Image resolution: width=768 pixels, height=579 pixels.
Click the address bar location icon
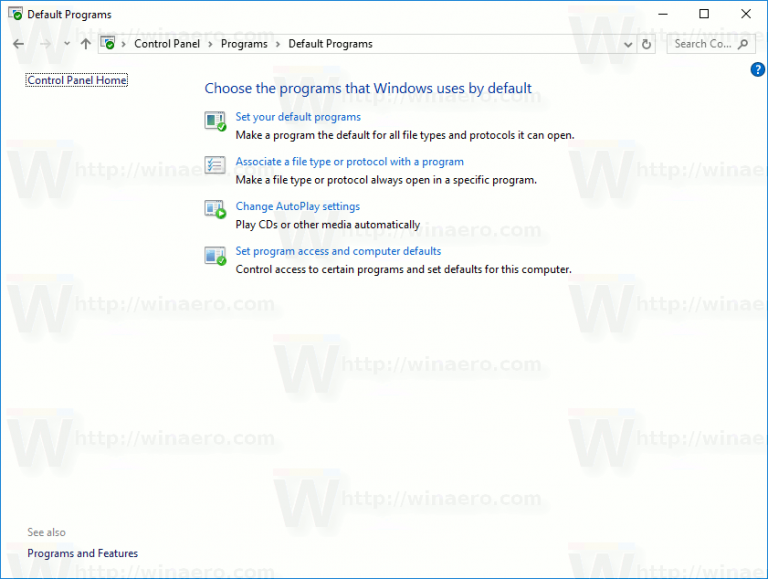click(108, 44)
